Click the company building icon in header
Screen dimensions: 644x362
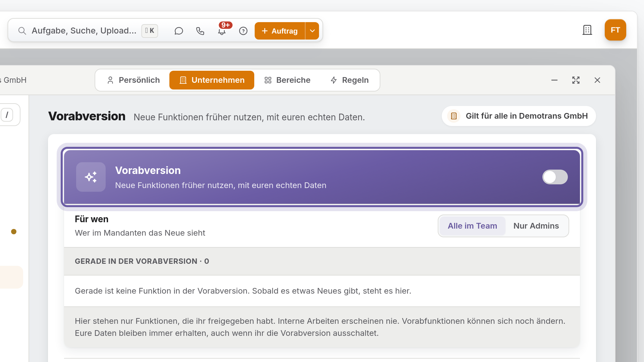pos(587,30)
